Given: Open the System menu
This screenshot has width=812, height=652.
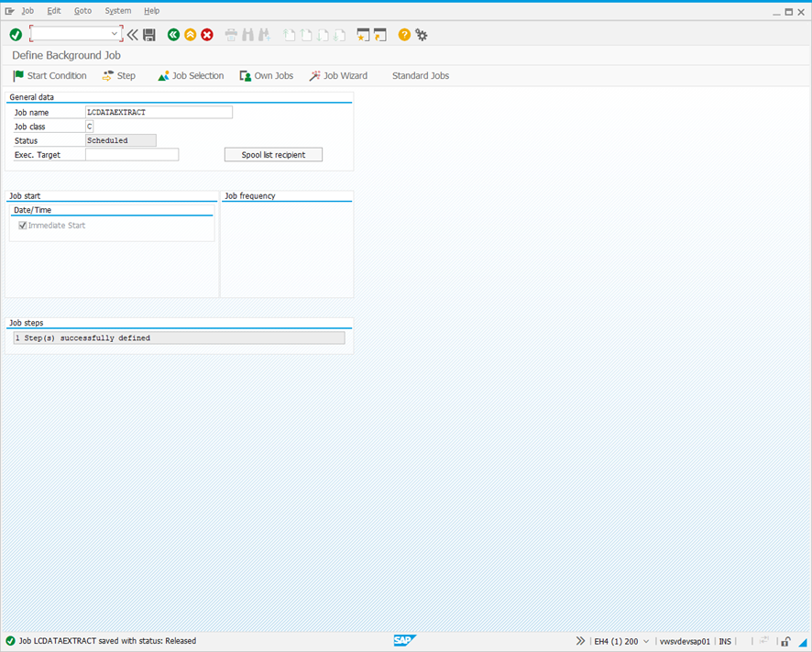Looking at the screenshot, I should click(117, 10).
